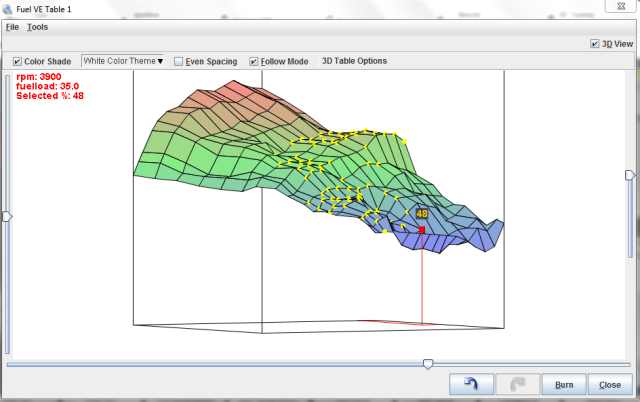Enable the Even Spacing checkbox
This screenshot has height=402, width=640.
[x=179, y=61]
